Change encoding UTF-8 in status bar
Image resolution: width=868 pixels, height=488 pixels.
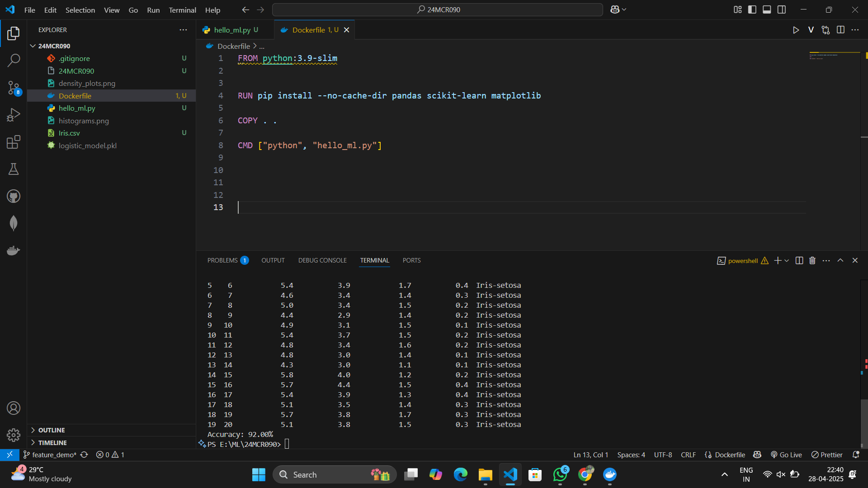(663, 455)
